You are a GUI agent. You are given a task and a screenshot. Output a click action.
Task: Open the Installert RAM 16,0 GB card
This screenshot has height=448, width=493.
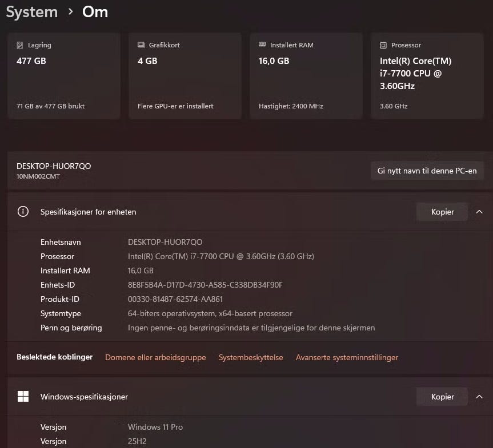click(306, 76)
